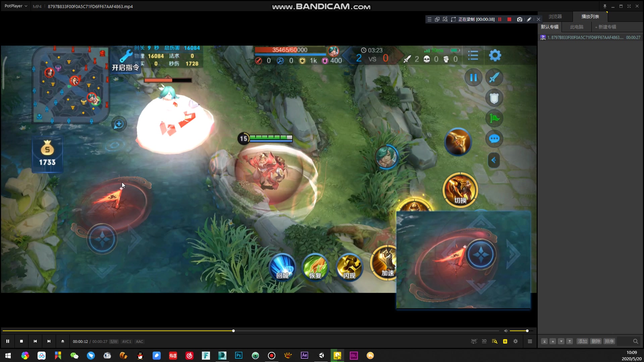Select the MP4 file in playlist
Screen dimensions: 644x362
click(585, 38)
